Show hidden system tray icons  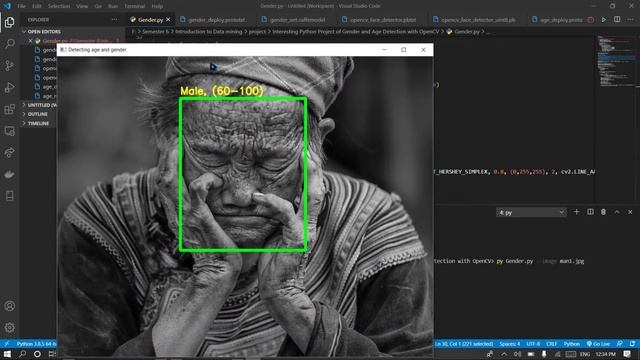click(x=504, y=354)
